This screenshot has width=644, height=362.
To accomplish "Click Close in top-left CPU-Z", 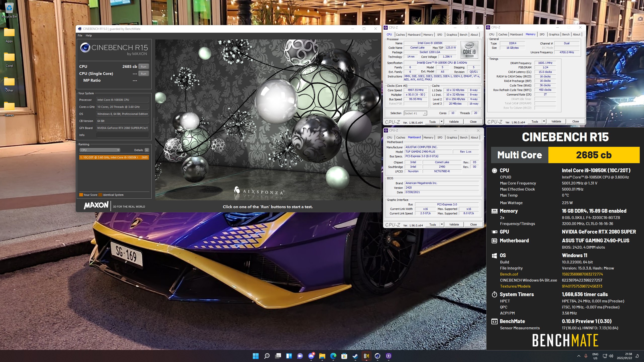I will click(473, 122).
